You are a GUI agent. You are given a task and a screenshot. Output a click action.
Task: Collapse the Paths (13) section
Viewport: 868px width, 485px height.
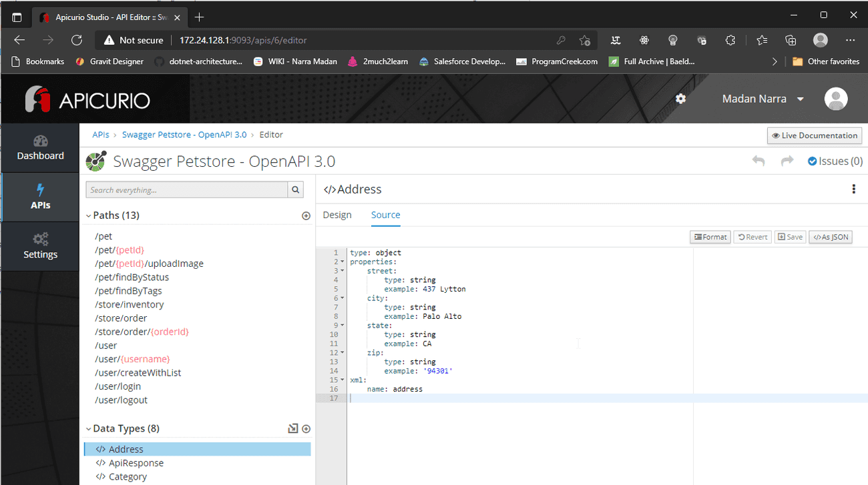click(88, 215)
